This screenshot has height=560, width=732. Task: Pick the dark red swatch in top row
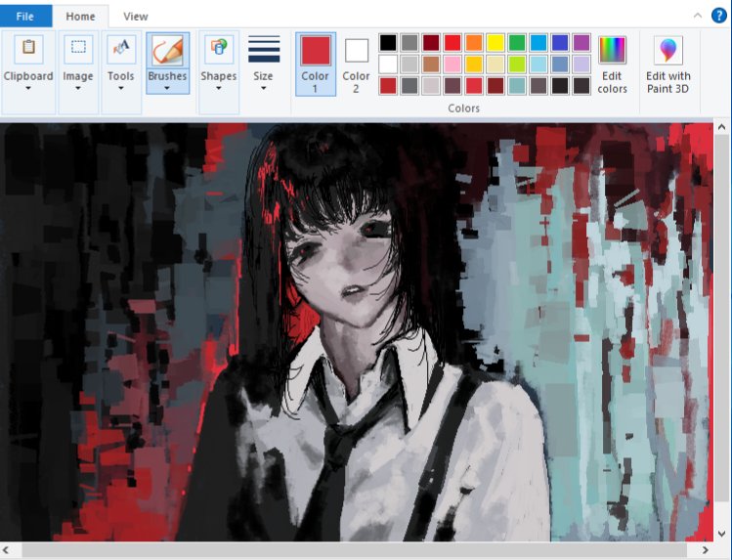coord(431,42)
